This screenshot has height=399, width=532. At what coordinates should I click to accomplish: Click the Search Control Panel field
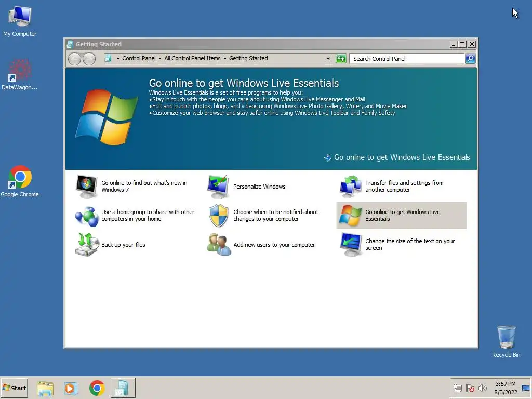[407, 59]
